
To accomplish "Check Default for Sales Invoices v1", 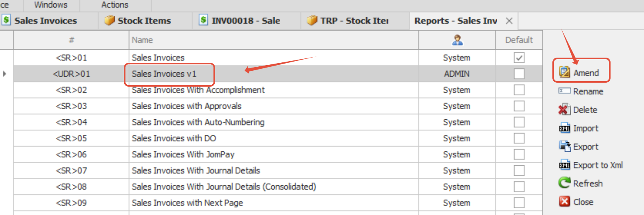I will click(519, 74).
